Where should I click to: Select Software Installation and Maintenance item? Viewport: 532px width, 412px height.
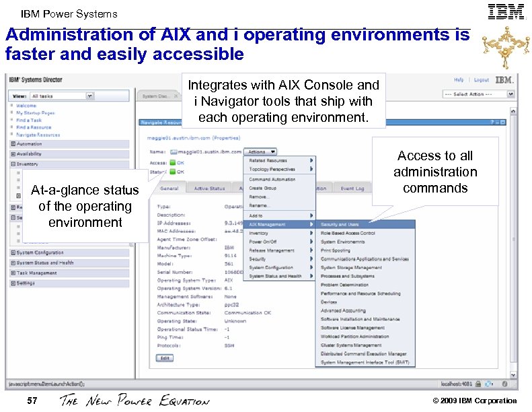(365, 319)
